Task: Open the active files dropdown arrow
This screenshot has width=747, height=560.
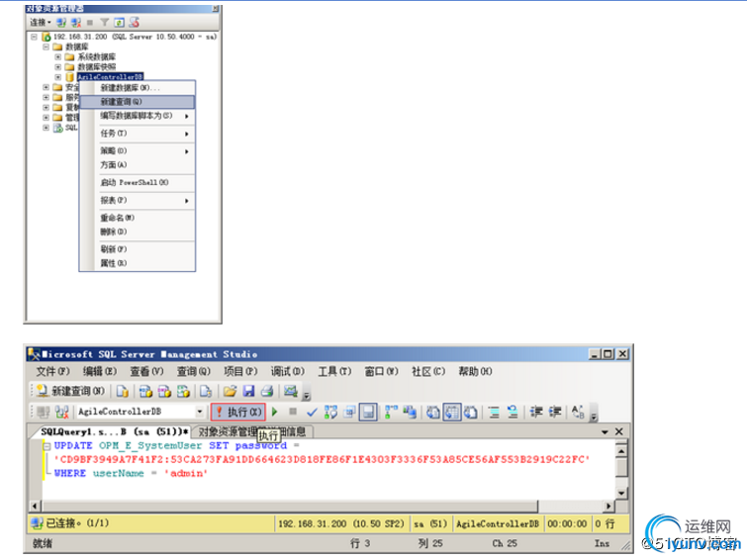Action: pyautogui.click(x=605, y=431)
